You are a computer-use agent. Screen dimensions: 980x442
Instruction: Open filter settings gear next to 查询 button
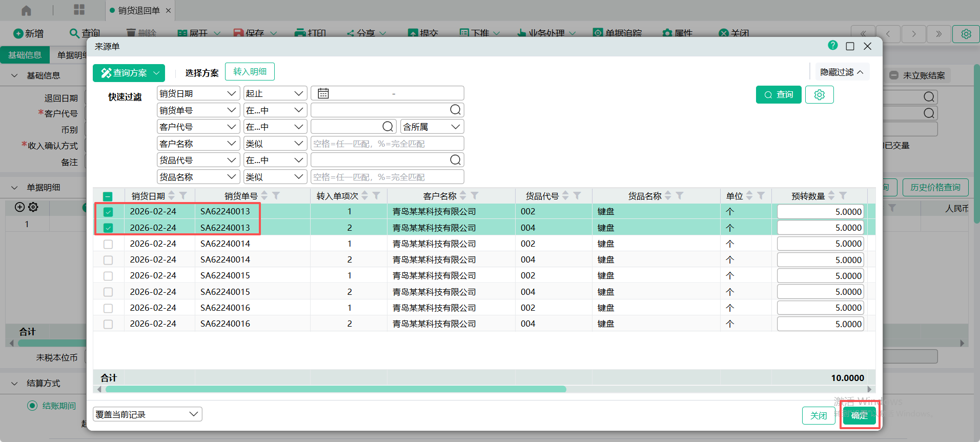coord(819,95)
